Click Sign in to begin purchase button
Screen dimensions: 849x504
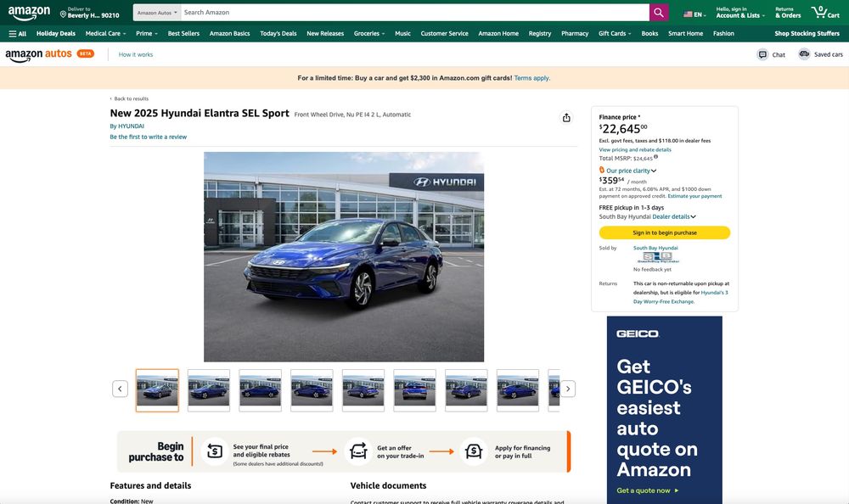coord(665,232)
